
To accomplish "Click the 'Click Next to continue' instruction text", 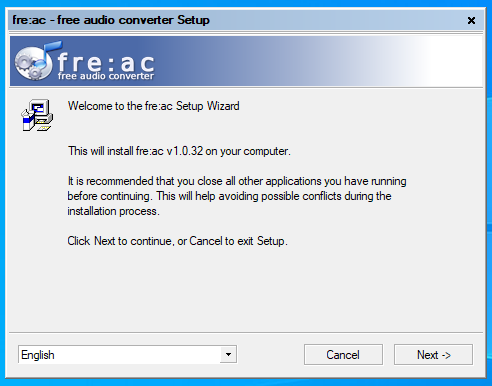I will (177, 241).
